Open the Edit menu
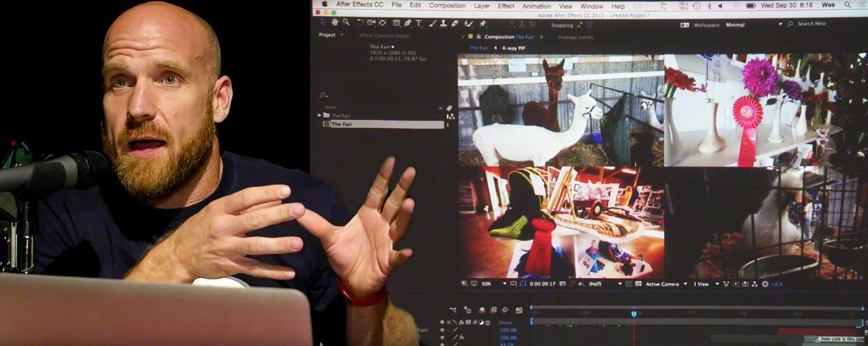The image size is (868, 346). [x=415, y=5]
